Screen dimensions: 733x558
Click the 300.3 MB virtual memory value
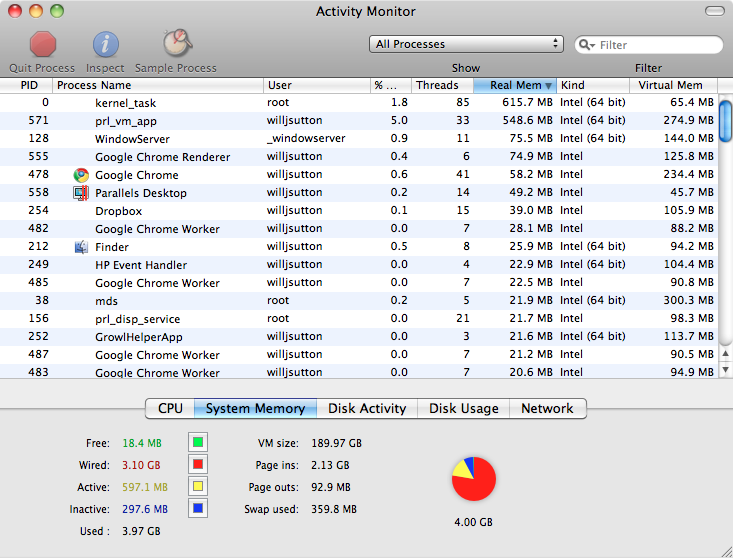(x=689, y=300)
